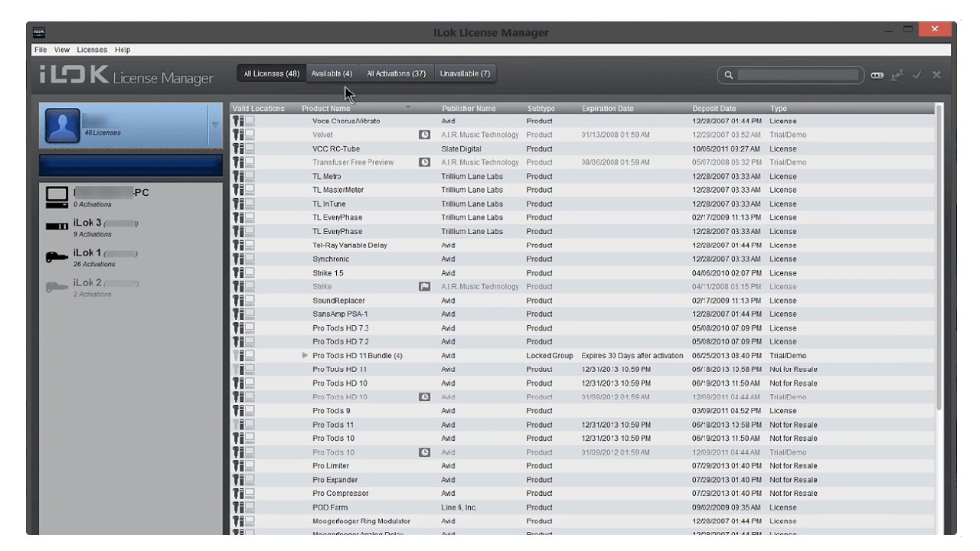Viewport: 980px width, 551px height.
Task: Switch to Available (4) tab
Action: tap(332, 73)
